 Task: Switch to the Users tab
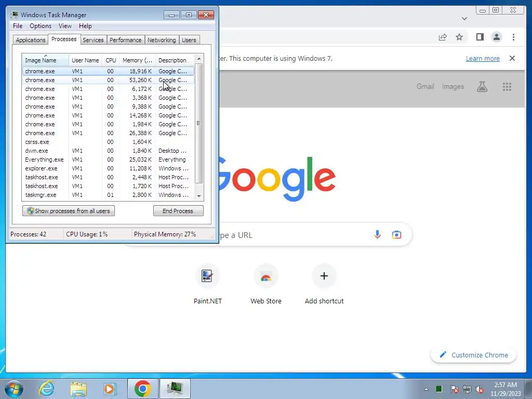(189, 40)
